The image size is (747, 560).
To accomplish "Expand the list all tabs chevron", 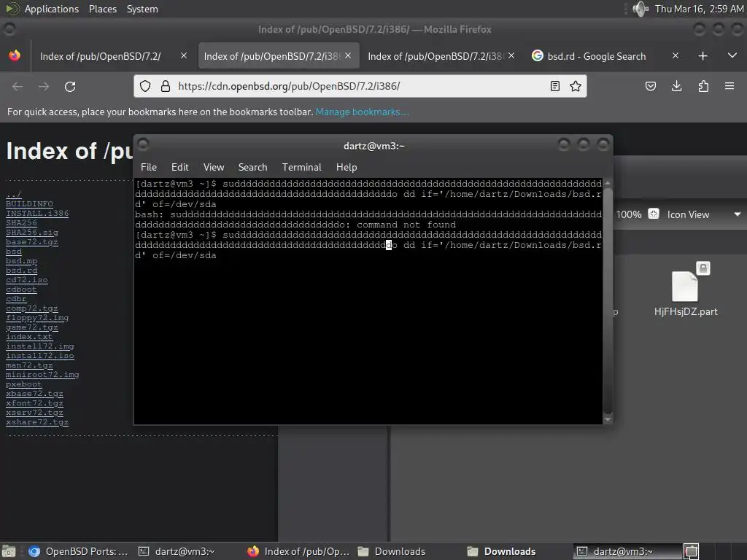I will pos(732,55).
